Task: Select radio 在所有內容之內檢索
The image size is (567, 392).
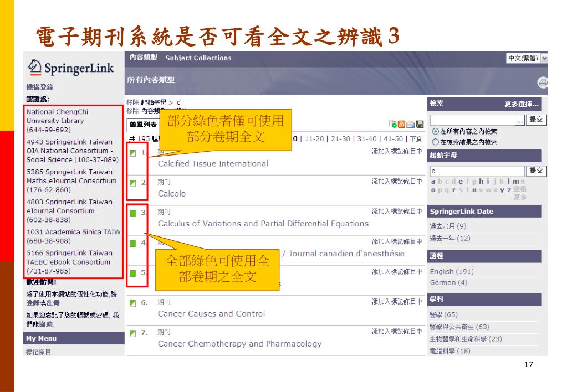Action: click(x=436, y=131)
